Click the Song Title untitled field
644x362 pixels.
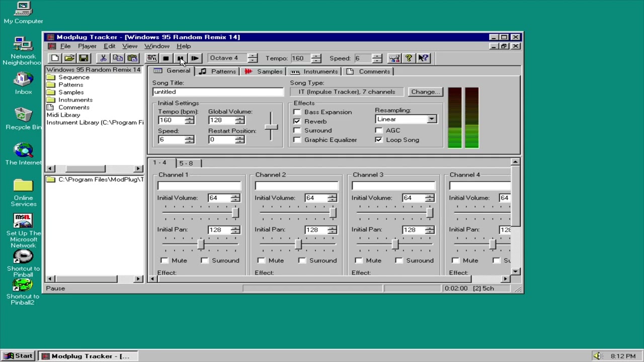pyautogui.click(x=218, y=92)
